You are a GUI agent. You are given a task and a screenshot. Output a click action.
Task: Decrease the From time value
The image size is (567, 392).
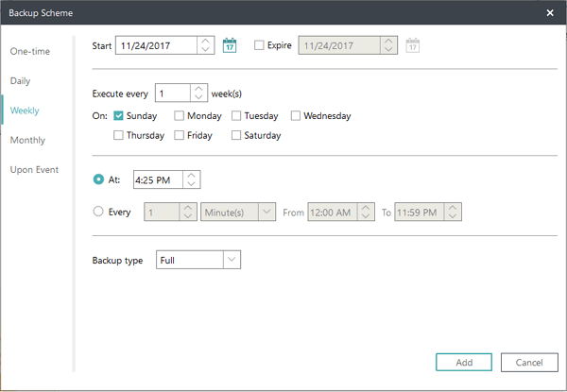[x=366, y=215]
